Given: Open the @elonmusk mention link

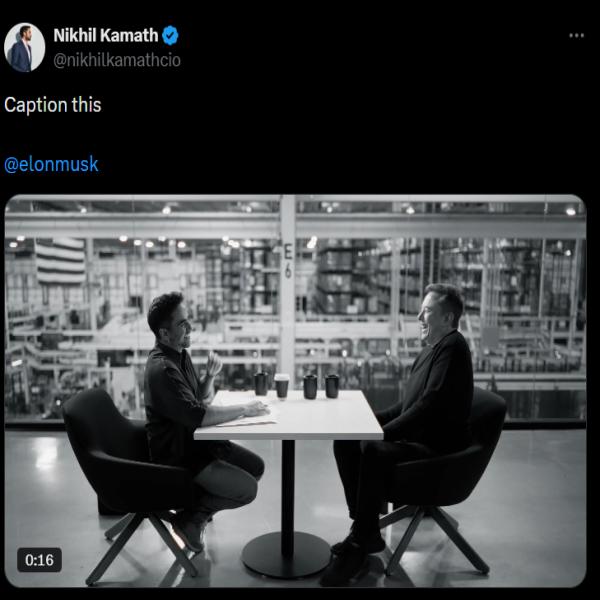Looking at the screenshot, I should (51, 164).
